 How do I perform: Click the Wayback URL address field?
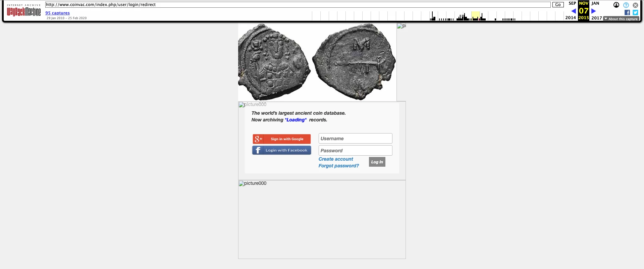[298, 5]
